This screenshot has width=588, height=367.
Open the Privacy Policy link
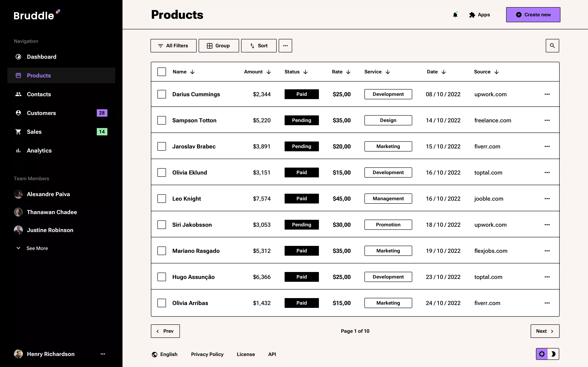[207, 354]
